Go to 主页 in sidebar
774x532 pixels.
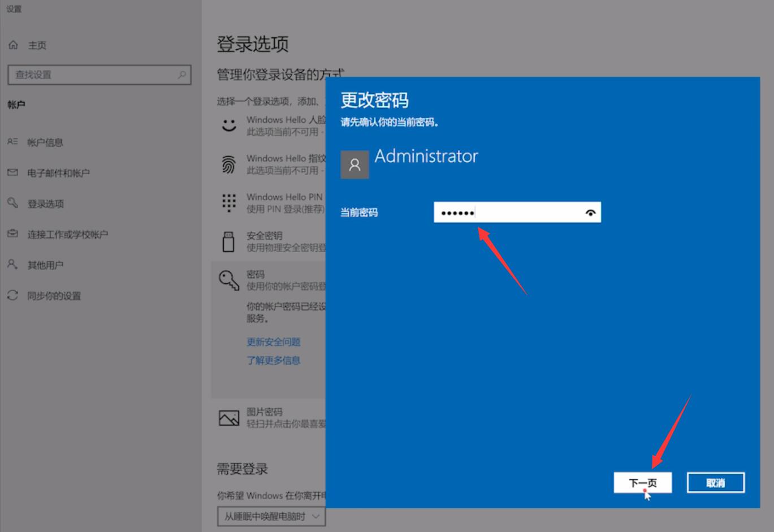[37, 45]
